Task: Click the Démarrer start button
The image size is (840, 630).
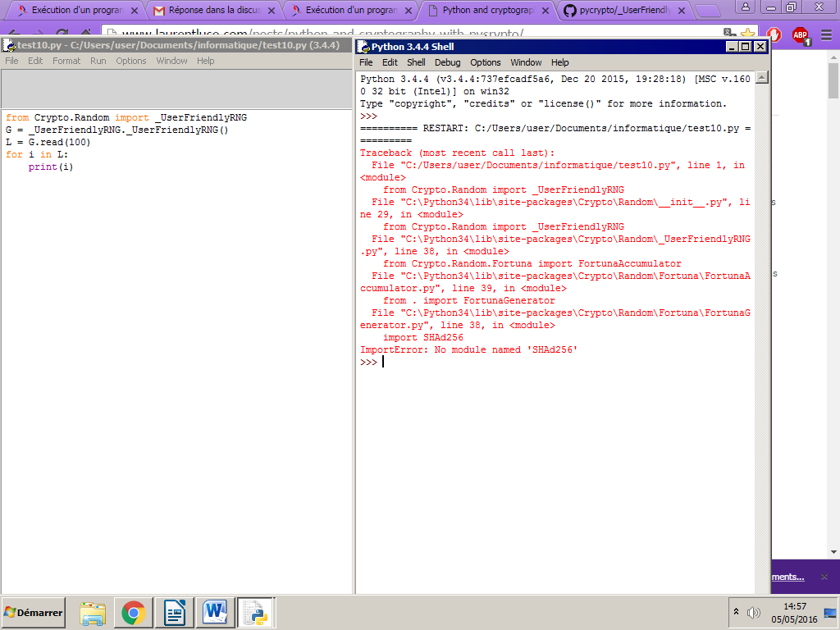Action: [x=33, y=612]
